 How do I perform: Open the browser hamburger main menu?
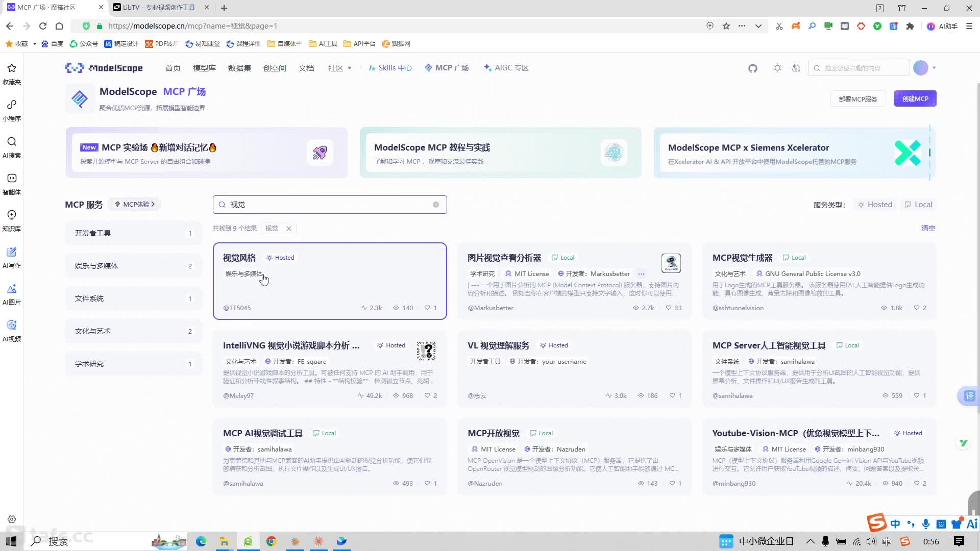(969, 26)
